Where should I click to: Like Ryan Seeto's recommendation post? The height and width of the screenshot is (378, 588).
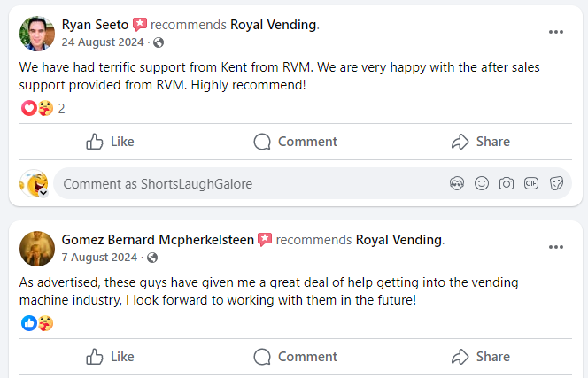point(111,142)
